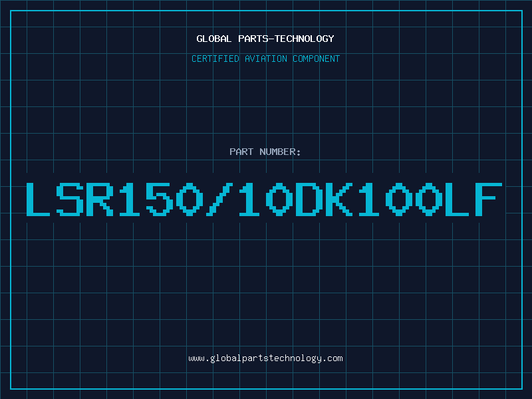
Task: Click the first letter L of part number
Action: [39, 199]
